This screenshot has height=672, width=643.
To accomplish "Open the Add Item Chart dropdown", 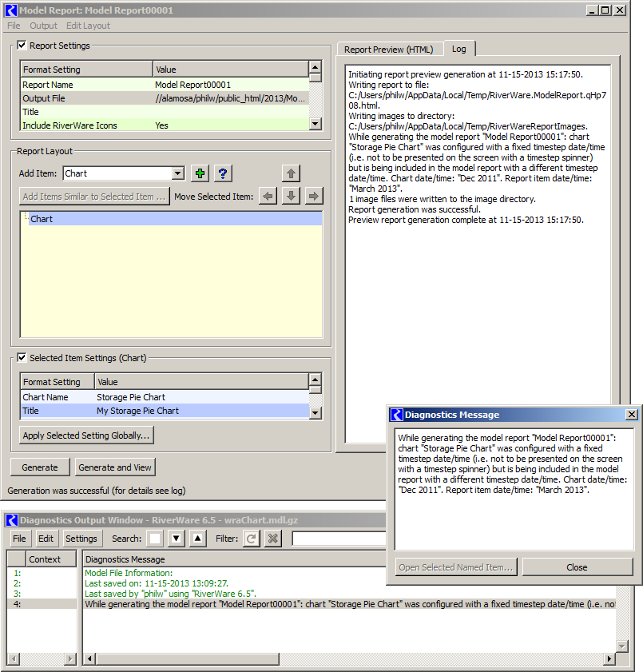I will 178,173.
